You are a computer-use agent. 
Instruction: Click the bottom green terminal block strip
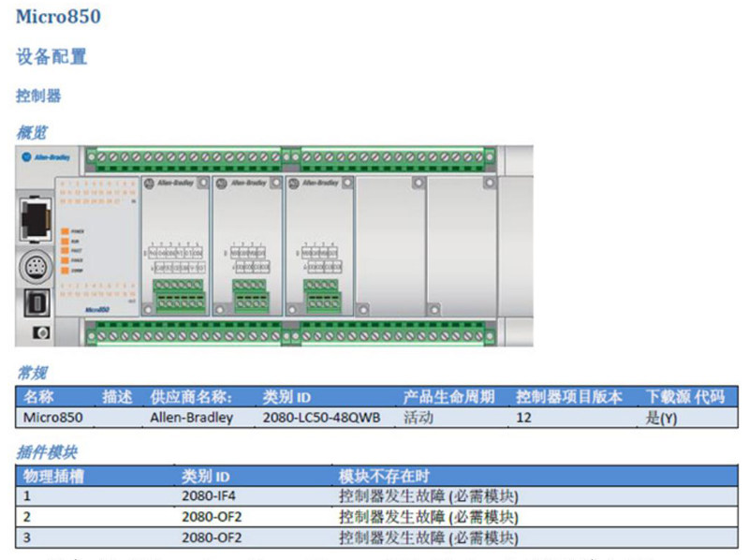(x=291, y=333)
